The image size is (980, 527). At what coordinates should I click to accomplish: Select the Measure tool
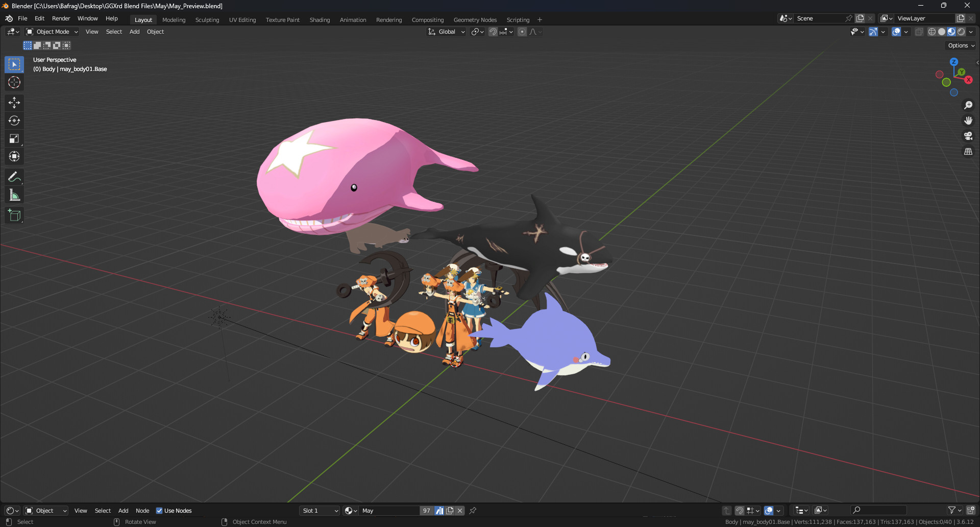(x=14, y=195)
